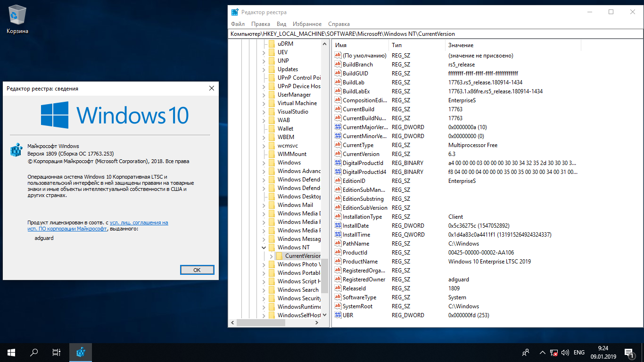Image resolution: width=644 pixels, height=362 pixels.
Task: Click the network status tray icon
Action: pos(555,353)
